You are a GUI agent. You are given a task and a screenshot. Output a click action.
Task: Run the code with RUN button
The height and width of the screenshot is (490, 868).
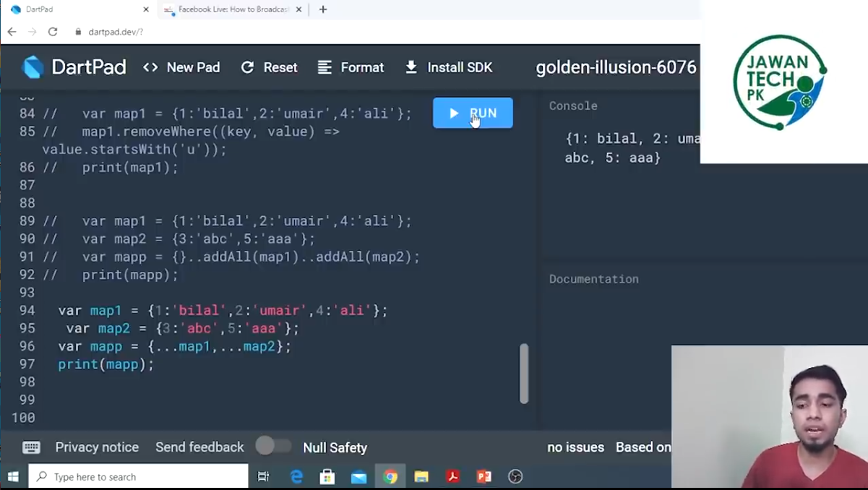473,113
